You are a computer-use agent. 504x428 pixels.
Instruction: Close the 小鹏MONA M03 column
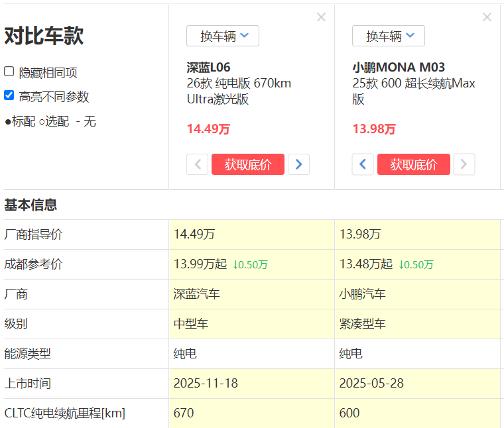tap(487, 17)
